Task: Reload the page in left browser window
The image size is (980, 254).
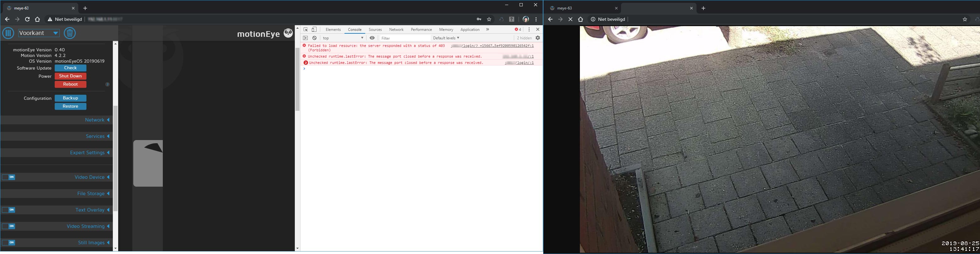Action: 27,19
